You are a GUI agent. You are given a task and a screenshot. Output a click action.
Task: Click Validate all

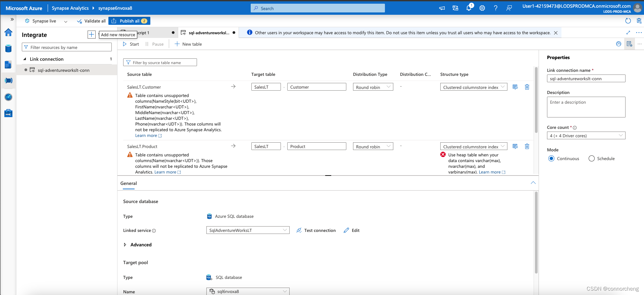pyautogui.click(x=91, y=21)
